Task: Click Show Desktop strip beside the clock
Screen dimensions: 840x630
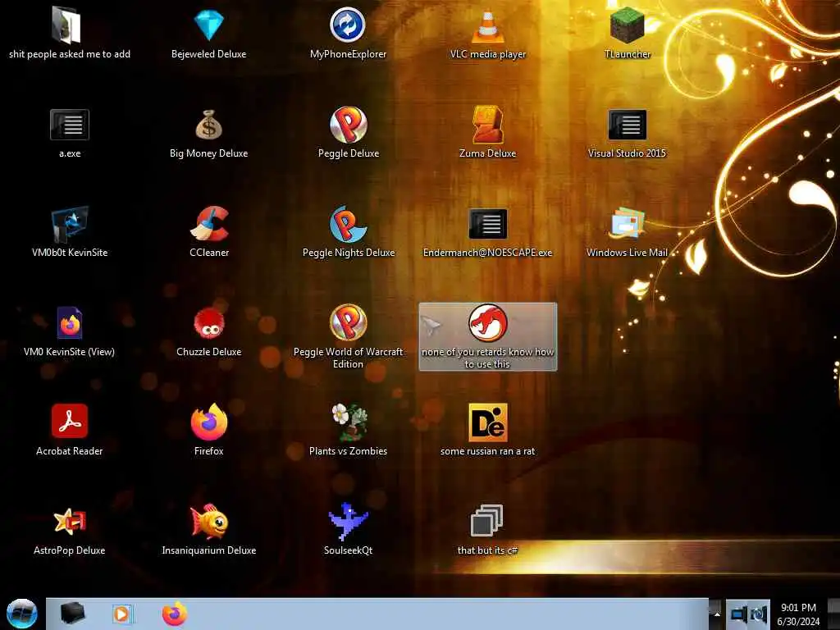Action: point(833,614)
